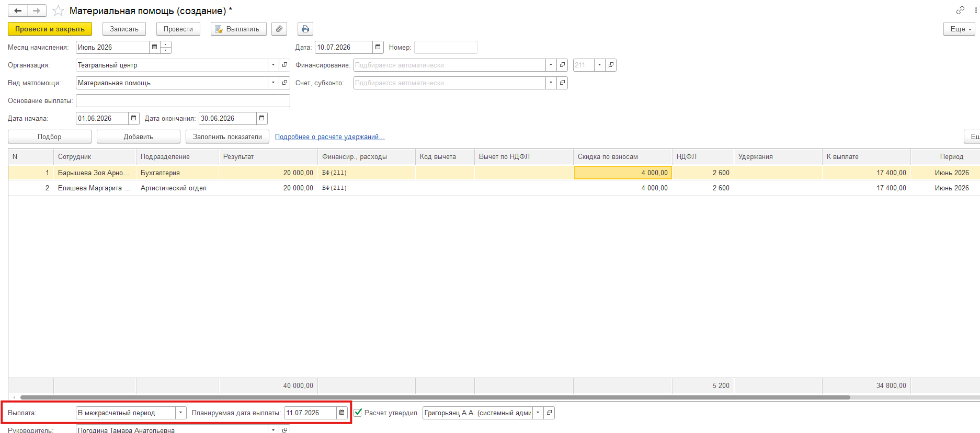Click the Выплатить button
This screenshot has width=980, height=433.
click(x=238, y=29)
